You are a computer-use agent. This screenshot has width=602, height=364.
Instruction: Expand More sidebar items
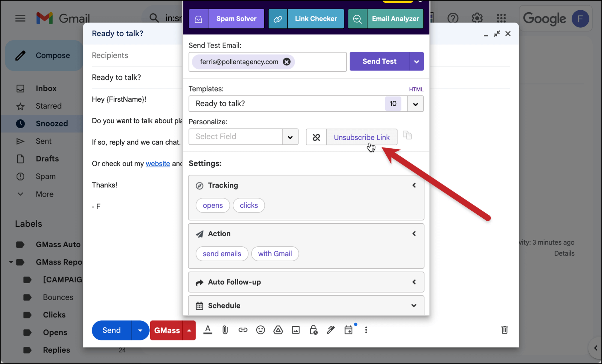(45, 194)
